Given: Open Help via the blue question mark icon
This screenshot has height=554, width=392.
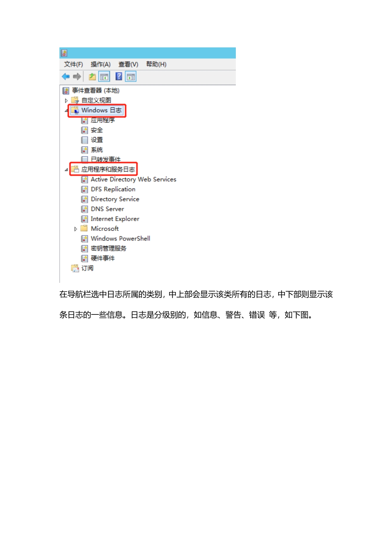Looking at the screenshot, I should (x=119, y=76).
